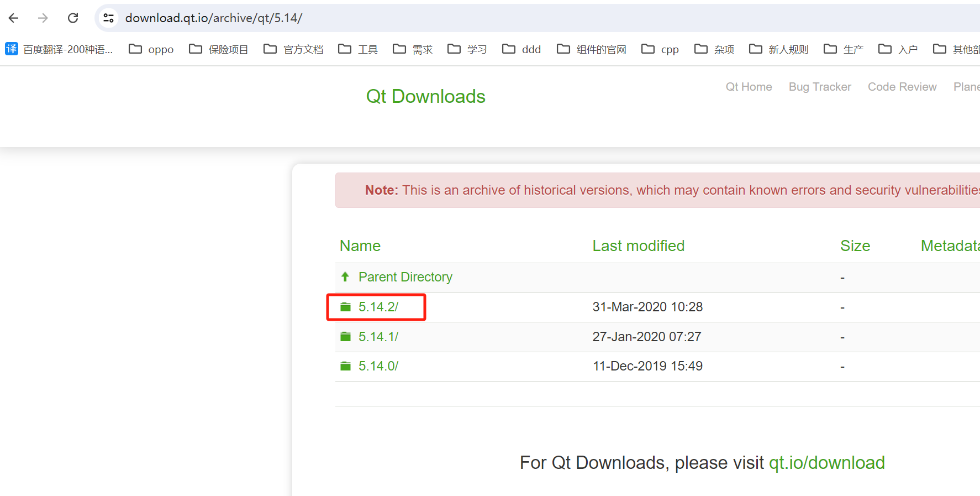
Task: Open the ddd bookmark folder
Action: pyautogui.click(x=521, y=49)
